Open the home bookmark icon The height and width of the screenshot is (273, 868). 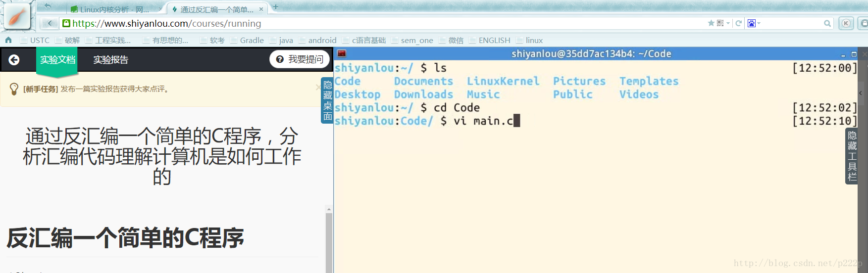point(8,40)
